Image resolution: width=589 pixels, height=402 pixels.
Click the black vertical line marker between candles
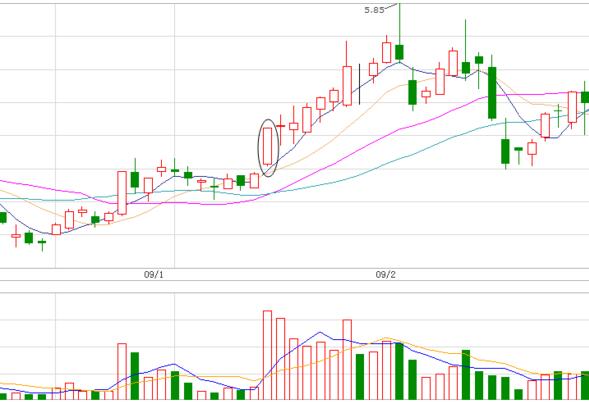359,84
